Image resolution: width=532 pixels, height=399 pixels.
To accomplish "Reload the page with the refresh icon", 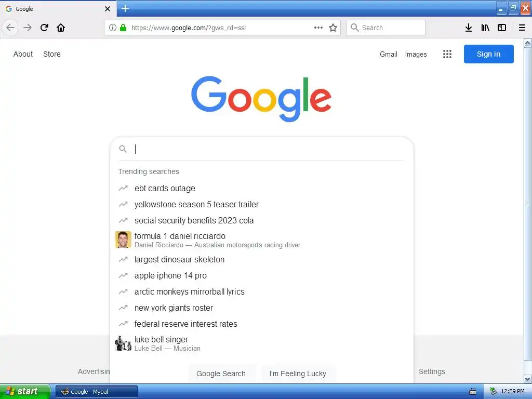I will pos(44,28).
